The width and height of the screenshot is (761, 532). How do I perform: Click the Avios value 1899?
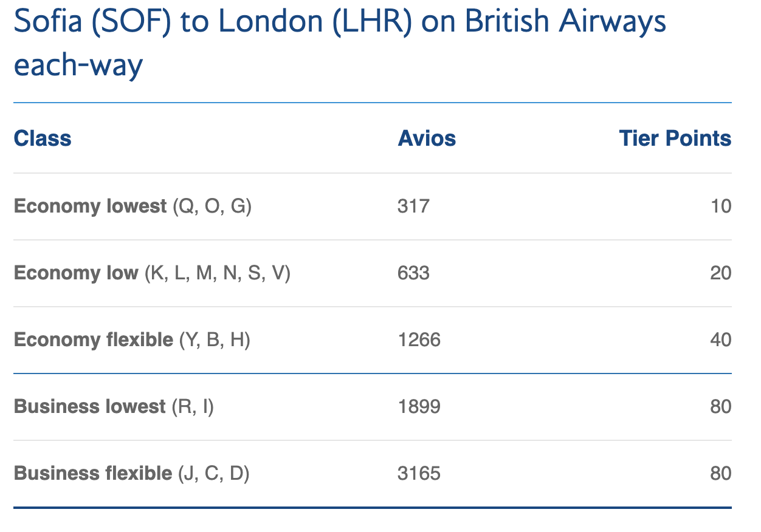click(419, 406)
